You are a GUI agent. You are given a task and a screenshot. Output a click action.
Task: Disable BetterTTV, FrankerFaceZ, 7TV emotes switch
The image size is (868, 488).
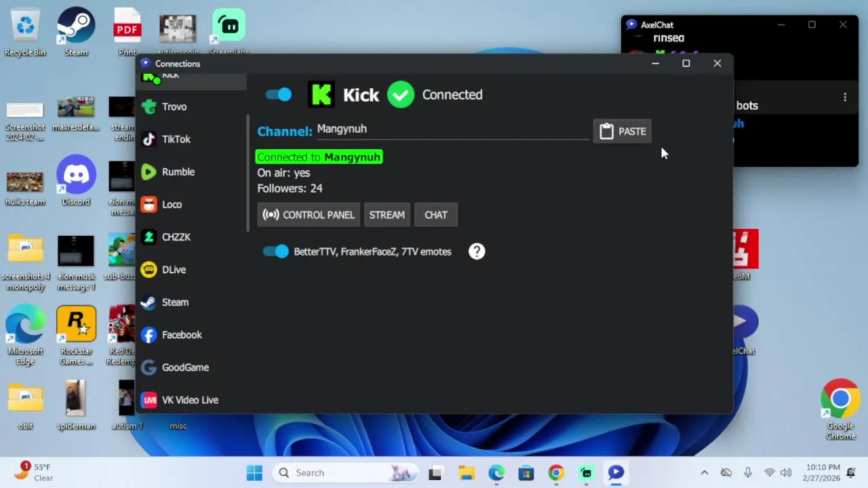(x=276, y=251)
